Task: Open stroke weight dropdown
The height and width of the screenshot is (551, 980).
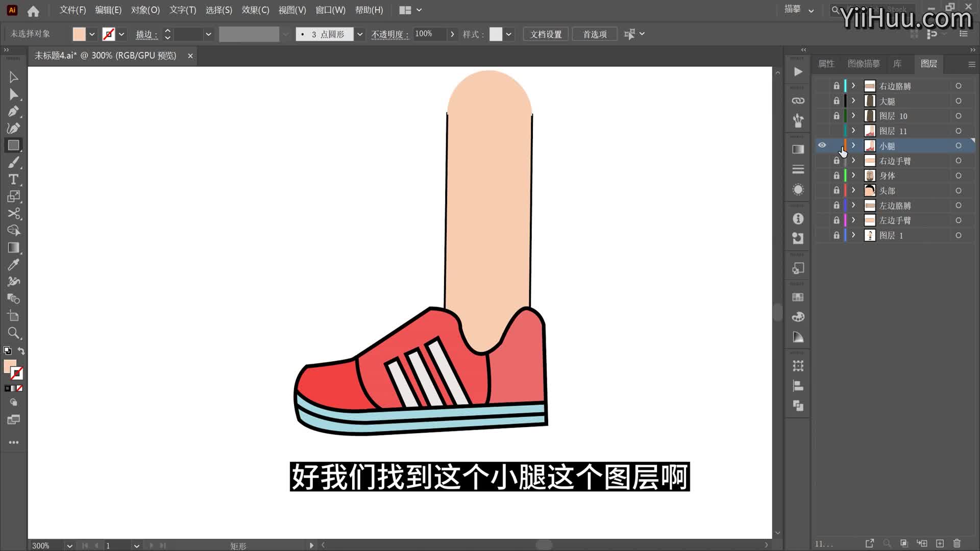Action: tap(208, 34)
